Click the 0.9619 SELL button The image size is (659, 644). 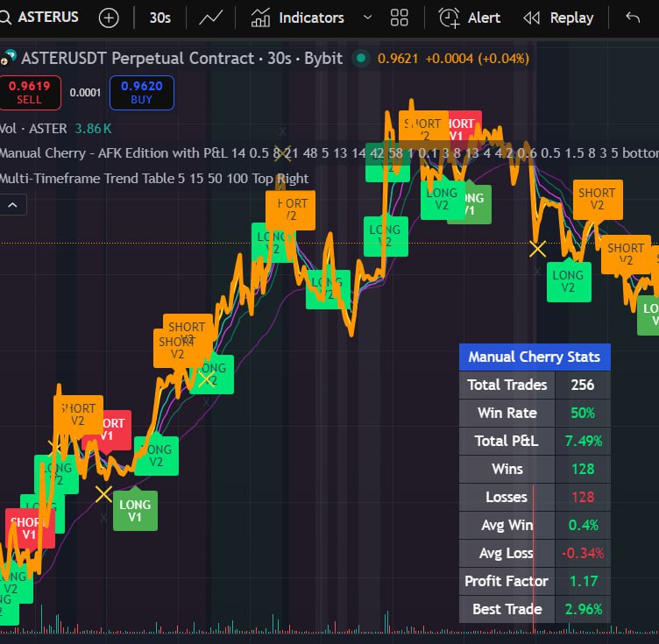(30, 92)
